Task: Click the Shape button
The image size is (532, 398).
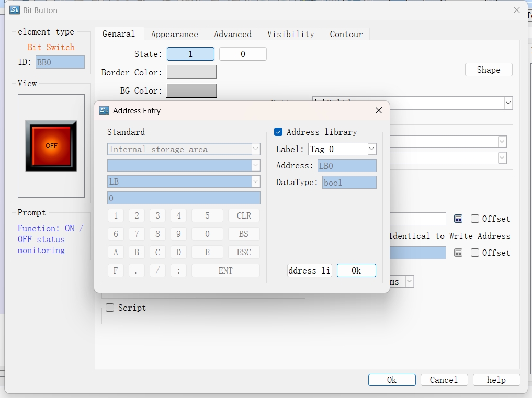Action: (488, 70)
